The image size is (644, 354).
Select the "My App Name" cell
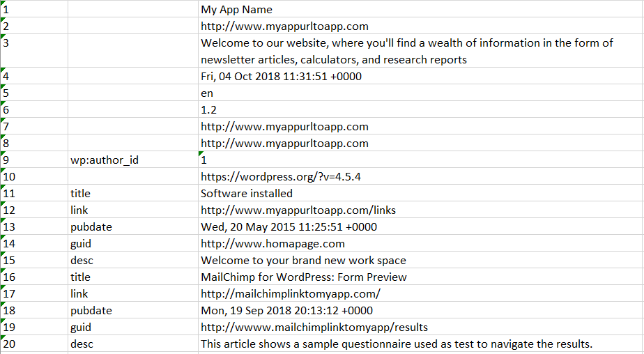click(x=237, y=10)
